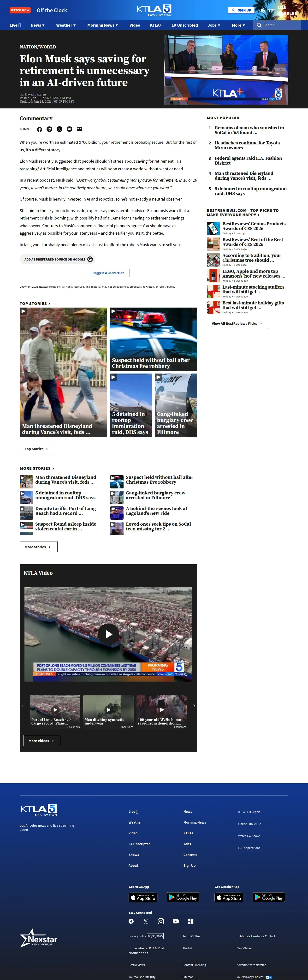Open KTLA+ in the navigation bar

click(x=156, y=25)
